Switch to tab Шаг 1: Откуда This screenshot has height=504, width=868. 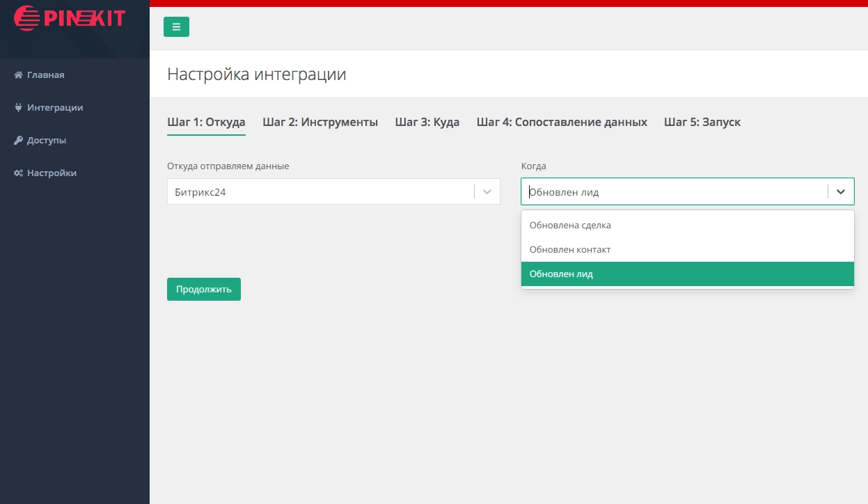click(x=206, y=123)
